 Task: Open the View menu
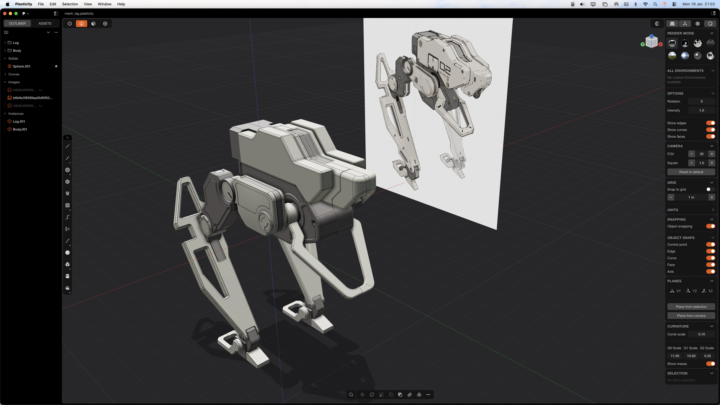click(x=88, y=4)
